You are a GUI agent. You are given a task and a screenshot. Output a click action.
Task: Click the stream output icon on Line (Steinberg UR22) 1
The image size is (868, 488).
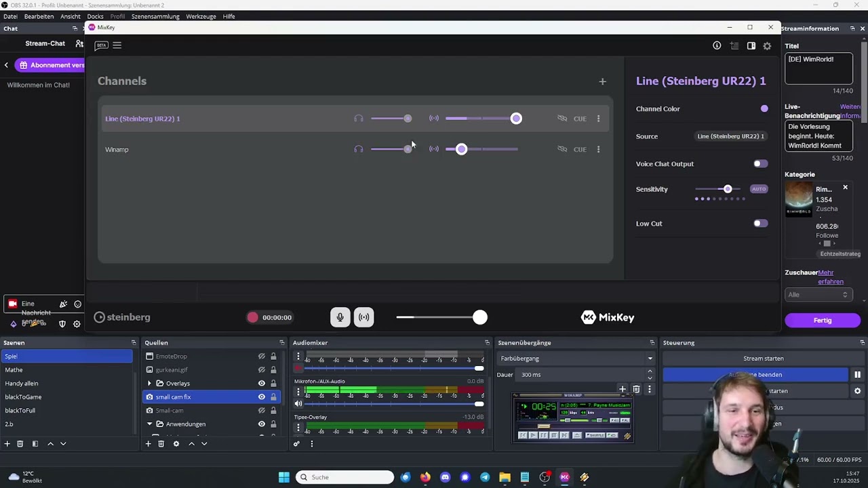coord(434,119)
